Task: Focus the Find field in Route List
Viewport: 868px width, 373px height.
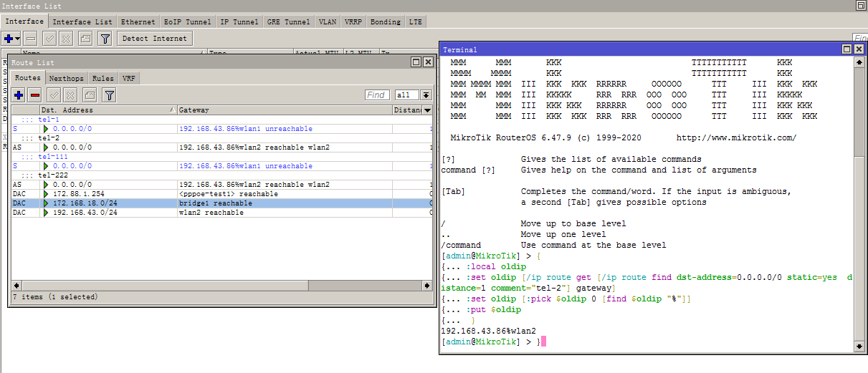Action: pyautogui.click(x=377, y=95)
